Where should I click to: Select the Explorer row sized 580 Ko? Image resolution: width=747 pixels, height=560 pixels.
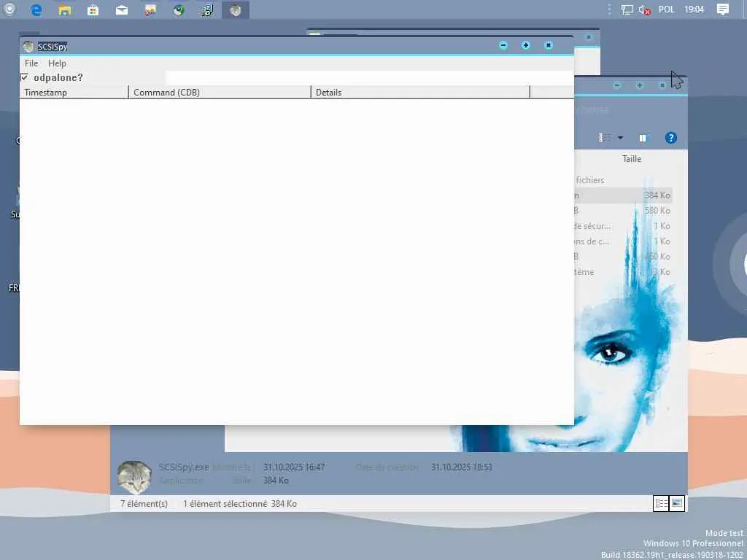click(623, 211)
